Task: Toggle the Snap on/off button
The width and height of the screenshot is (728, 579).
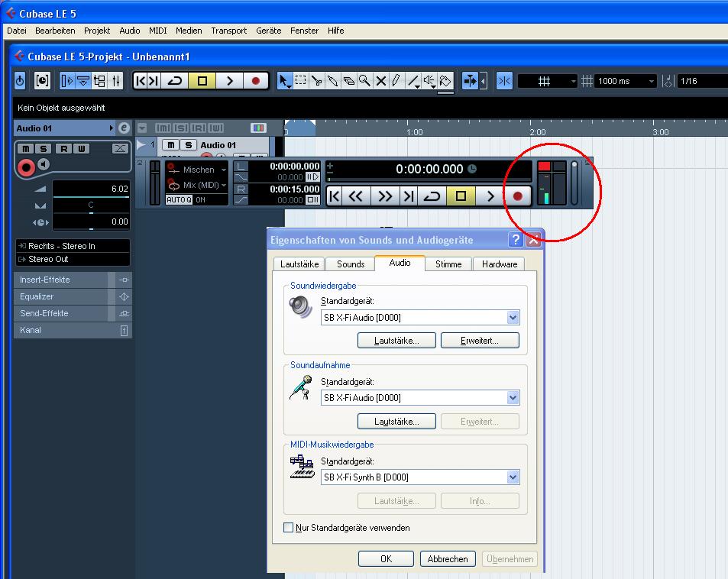Action: pos(504,81)
